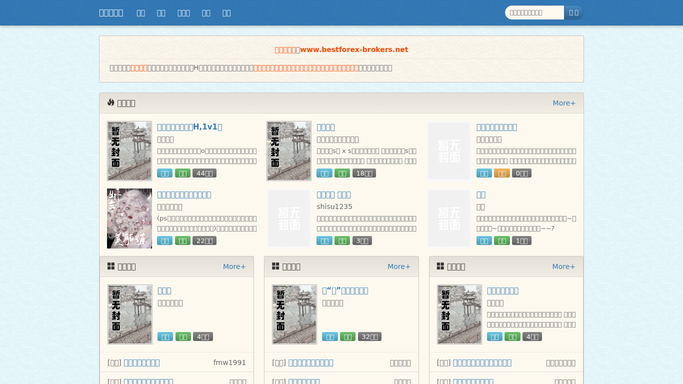The image size is (683, 384).
Task: Open More+ in the panel with the 32-chapter book
Action: click(x=399, y=266)
